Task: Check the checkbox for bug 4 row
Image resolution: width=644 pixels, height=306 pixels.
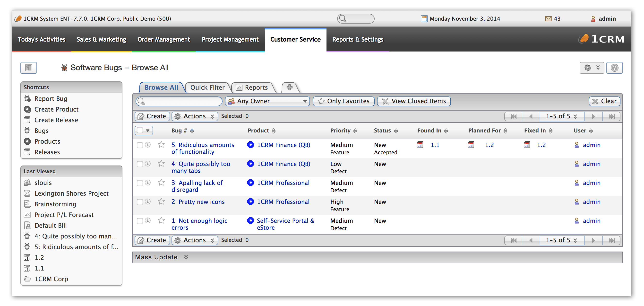Action: [140, 164]
